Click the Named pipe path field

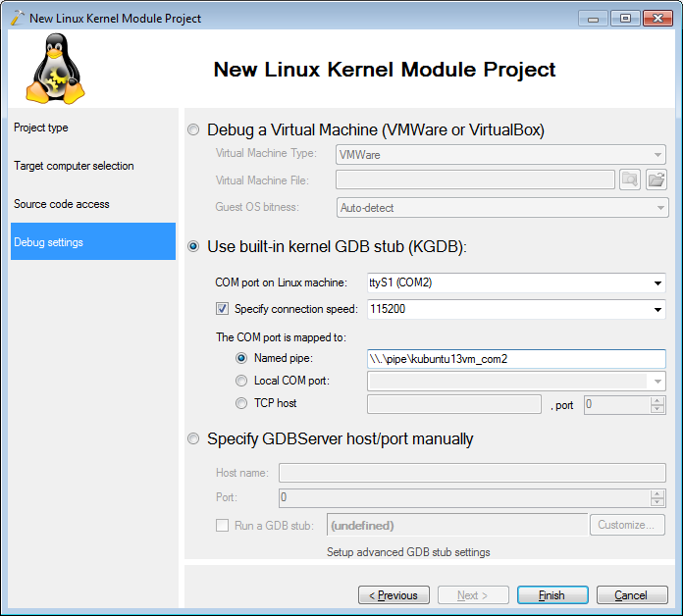tap(516, 359)
